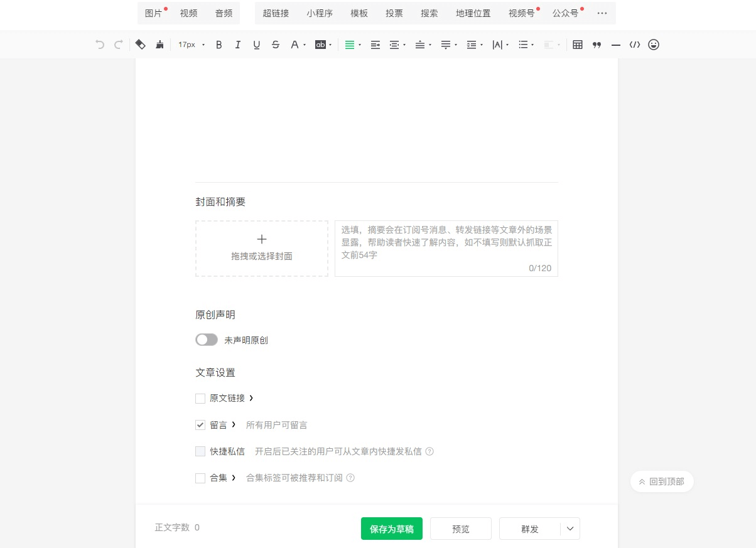Save article with 保存为草稿
Viewport: 756px width, 548px height.
point(392,529)
